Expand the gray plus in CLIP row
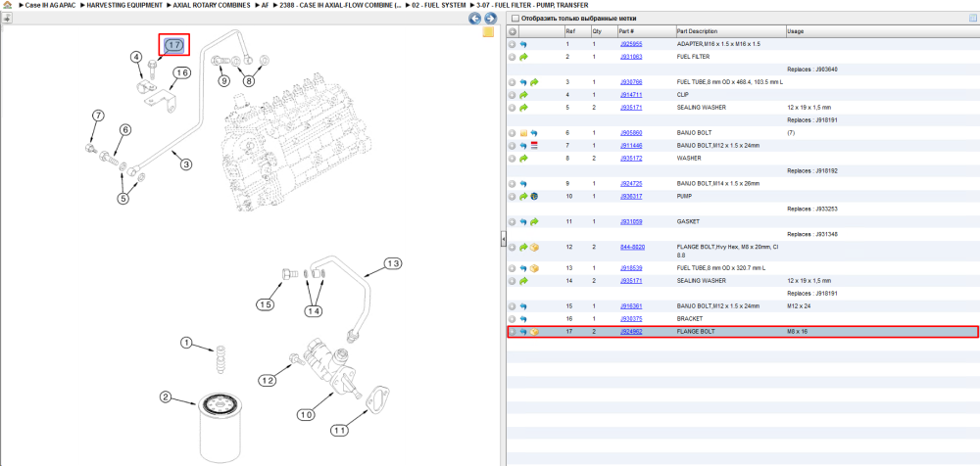Viewport: 980px width, 466px height. pyautogui.click(x=513, y=95)
